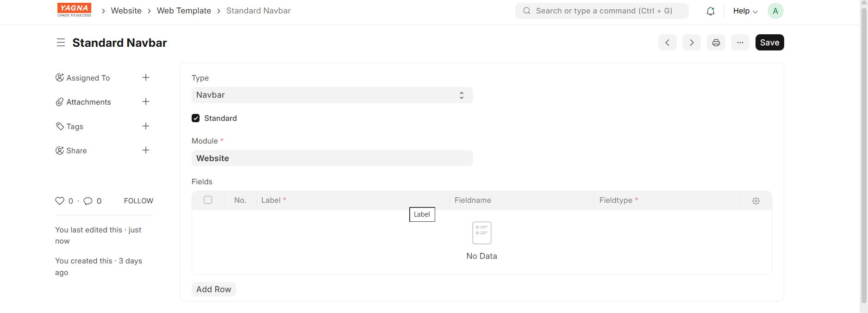
Task: Add an assignee with plus icon
Action: tap(146, 78)
